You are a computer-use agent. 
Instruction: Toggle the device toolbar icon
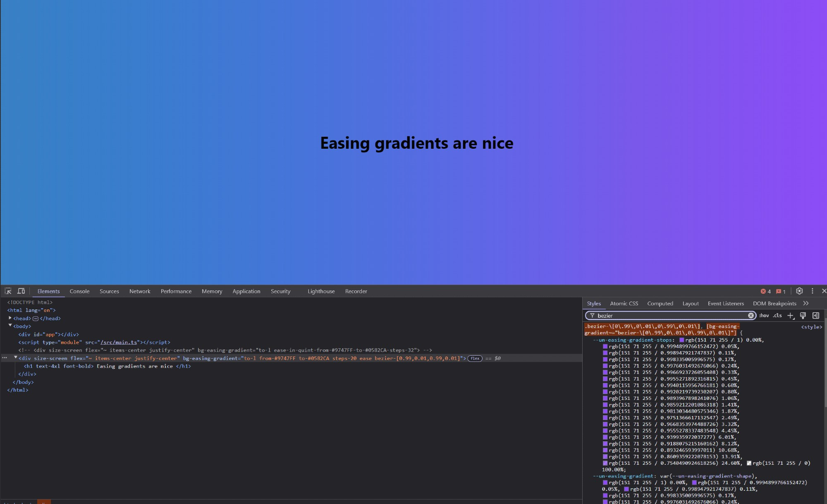click(21, 291)
